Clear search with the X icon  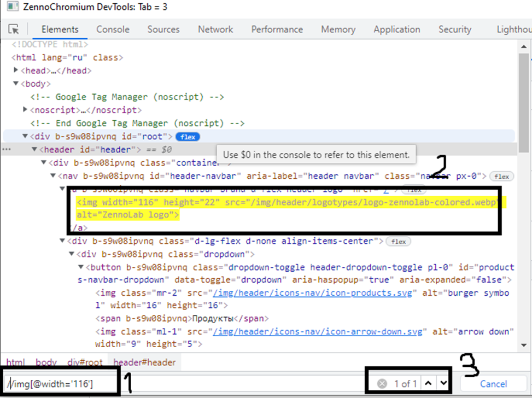point(382,384)
